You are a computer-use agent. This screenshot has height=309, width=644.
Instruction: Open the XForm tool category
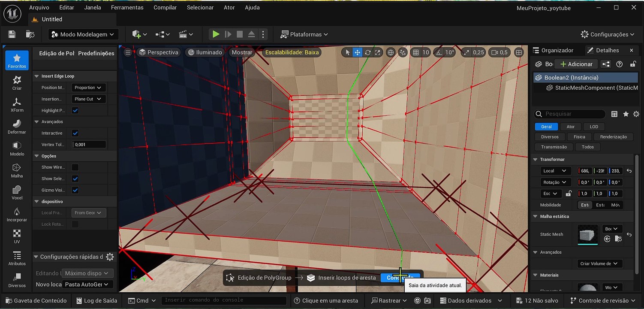point(17,105)
